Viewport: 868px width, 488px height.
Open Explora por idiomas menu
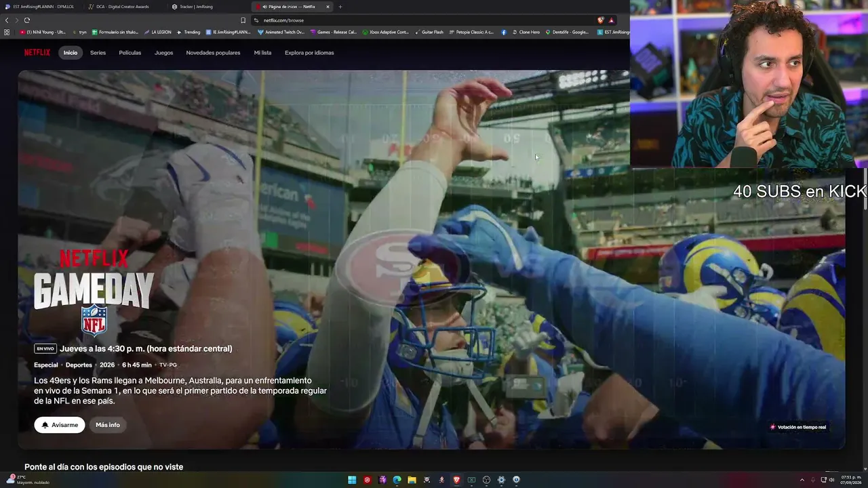[x=309, y=53]
